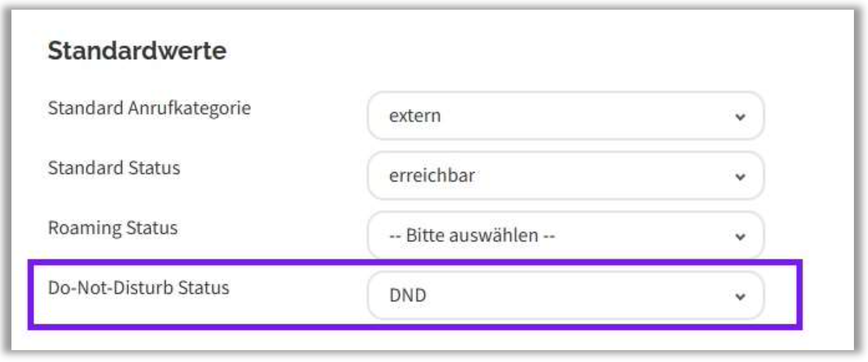Select the "Roaming Status" label text
The height and width of the screenshot is (362, 868).
click(113, 228)
